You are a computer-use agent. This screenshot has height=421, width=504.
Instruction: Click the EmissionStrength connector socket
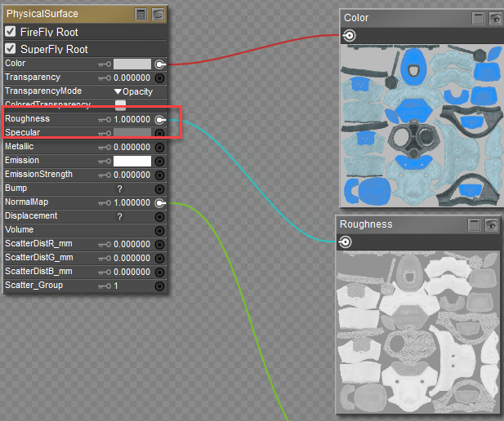[159, 175]
